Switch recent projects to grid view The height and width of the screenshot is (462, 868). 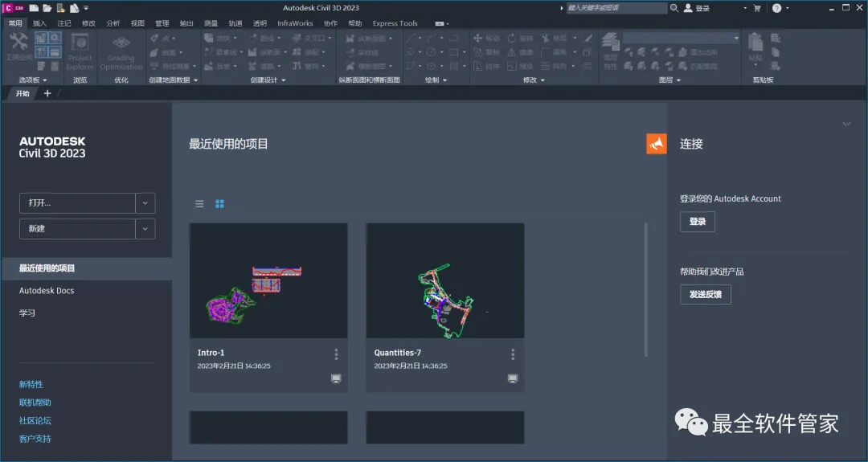[219, 204]
